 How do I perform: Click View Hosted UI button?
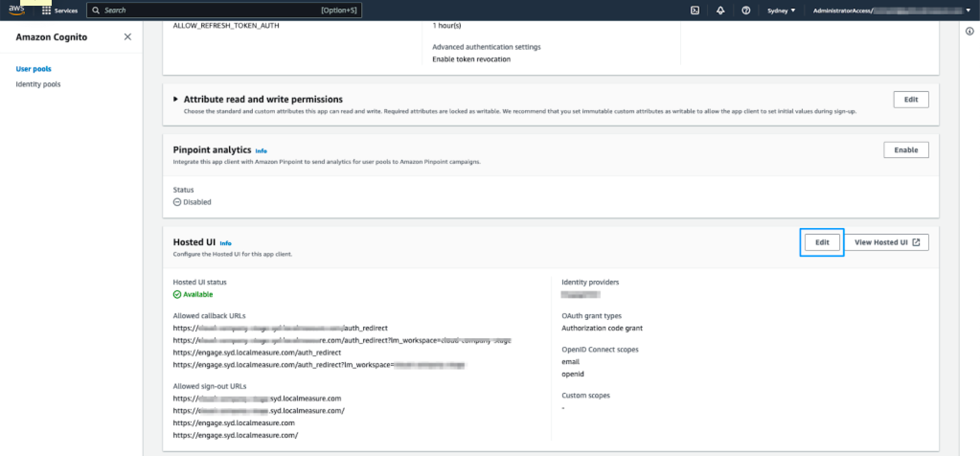point(887,242)
